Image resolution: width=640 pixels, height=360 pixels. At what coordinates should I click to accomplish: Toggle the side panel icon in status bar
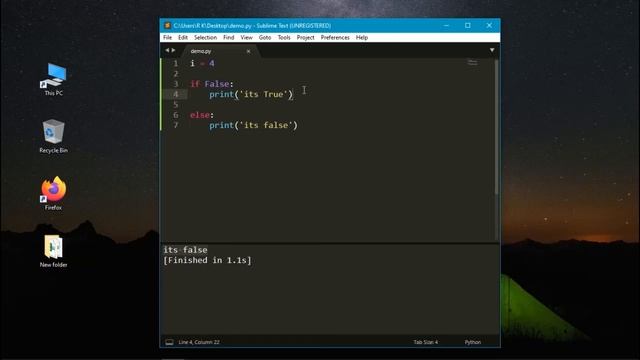pos(169,342)
